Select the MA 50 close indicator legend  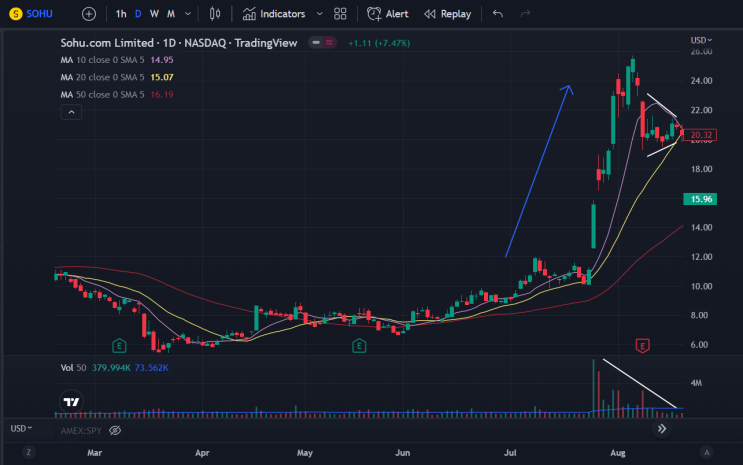[x=102, y=95]
